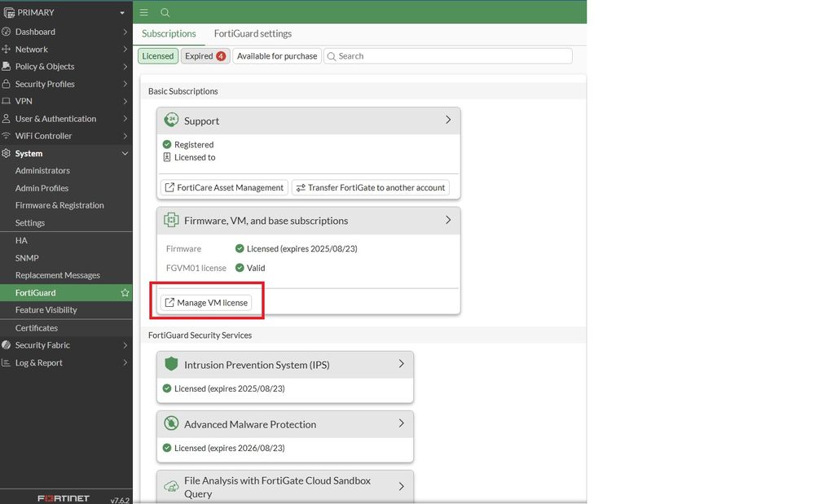Switch to the FortiGuard settings tab

[253, 33]
